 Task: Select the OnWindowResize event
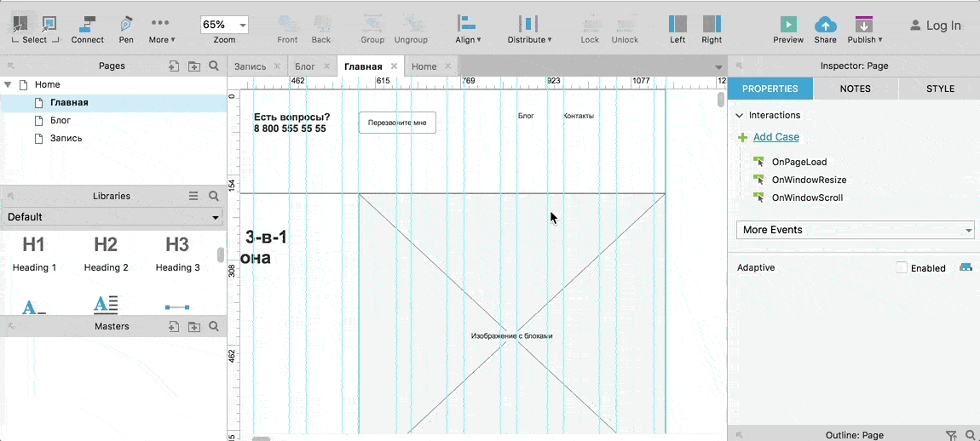click(x=809, y=180)
